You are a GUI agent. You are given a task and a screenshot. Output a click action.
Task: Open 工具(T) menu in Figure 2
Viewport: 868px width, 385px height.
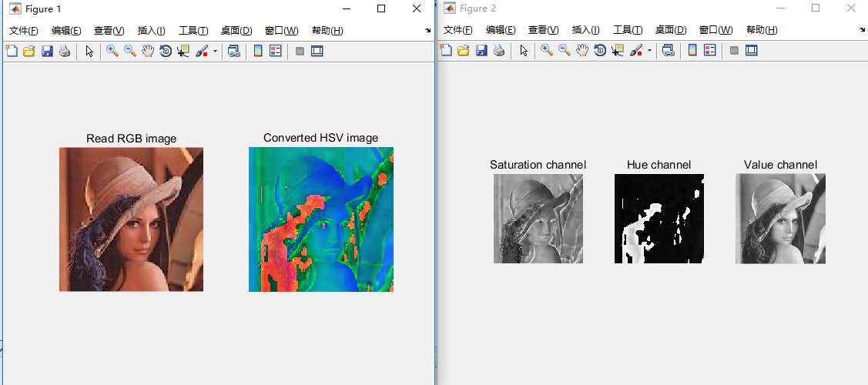[x=628, y=30]
